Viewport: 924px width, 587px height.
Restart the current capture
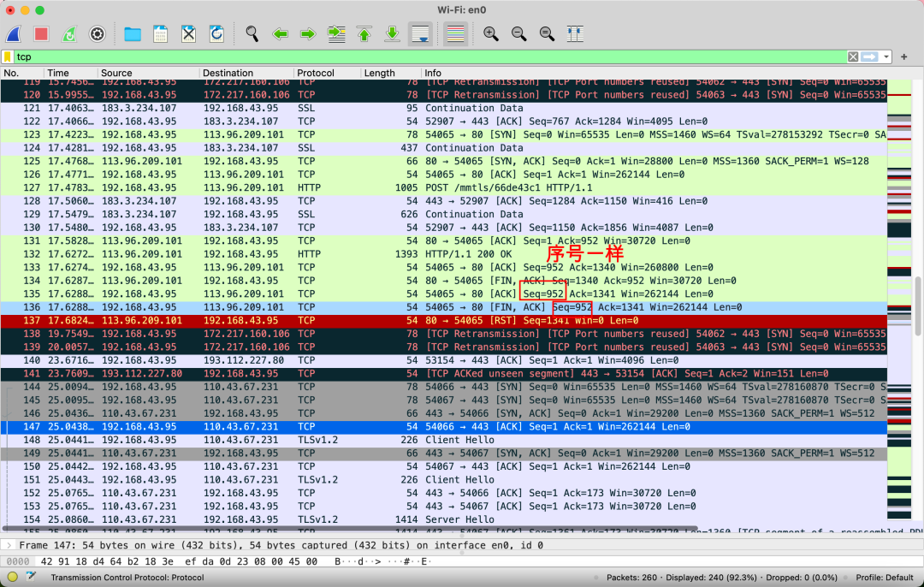69,34
